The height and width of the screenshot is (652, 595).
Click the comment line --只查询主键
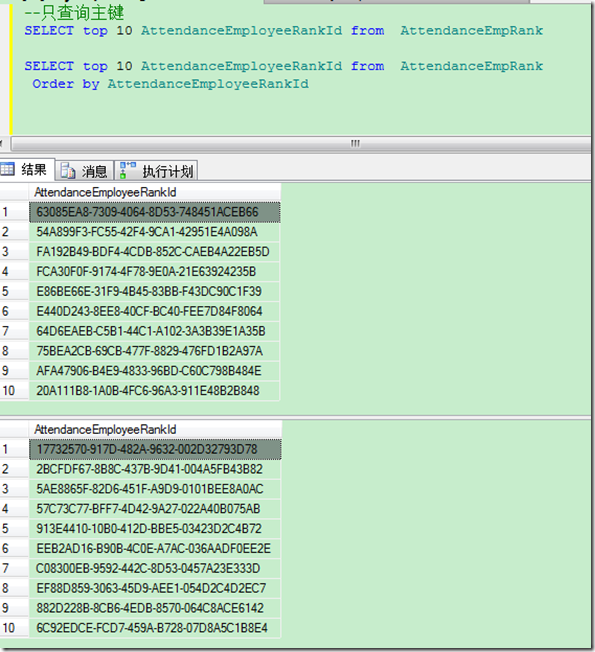coord(74,13)
